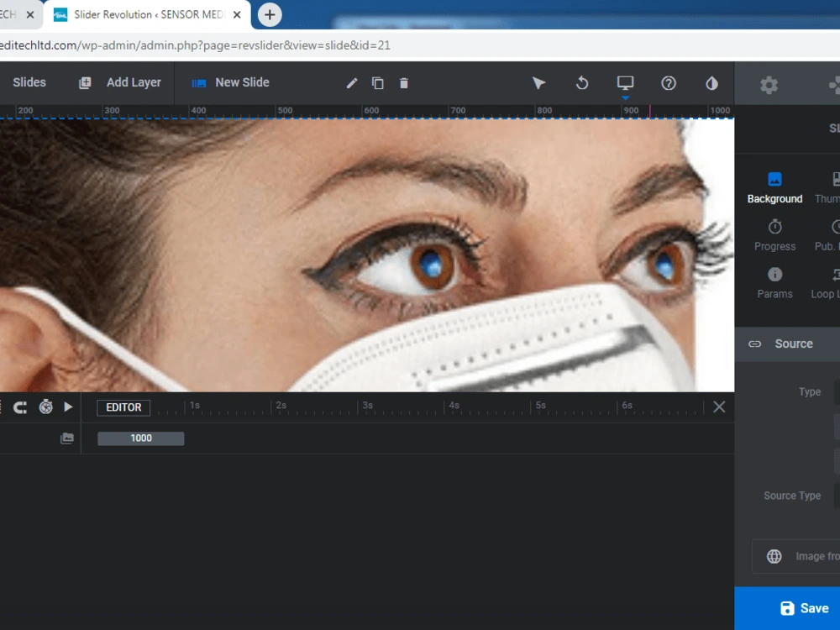Click the Progress stopwatch icon
Image resolution: width=840 pixels, height=630 pixels.
coord(774,227)
